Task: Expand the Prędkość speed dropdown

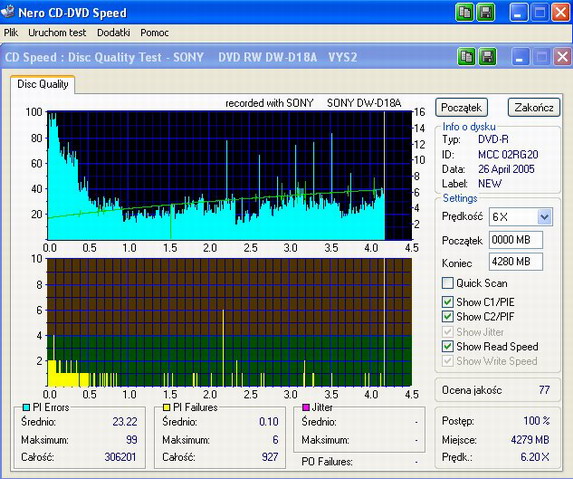Action: coord(544,217)
